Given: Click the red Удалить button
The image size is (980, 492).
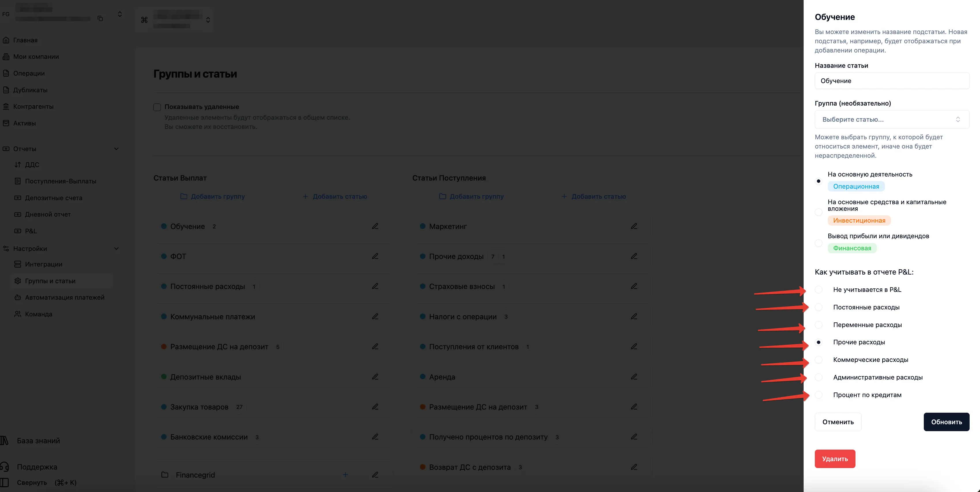Looking at the screenshot, I should 835,459.
